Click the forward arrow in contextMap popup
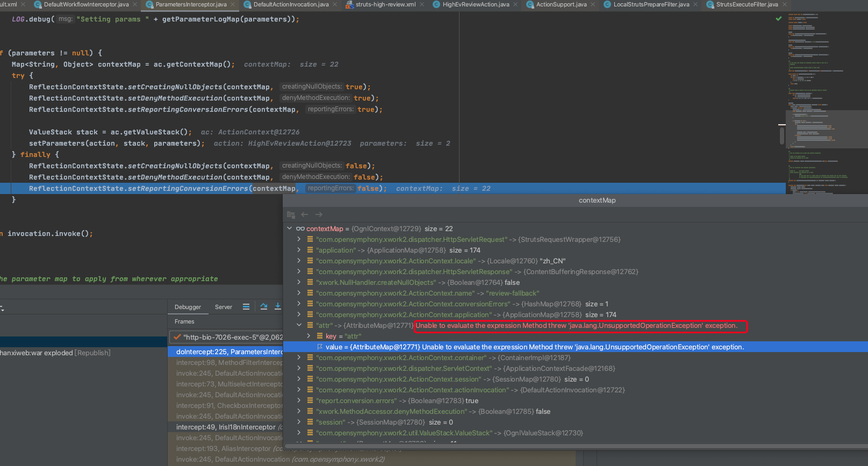Screen dimensions: 868x466 [319, 214]
